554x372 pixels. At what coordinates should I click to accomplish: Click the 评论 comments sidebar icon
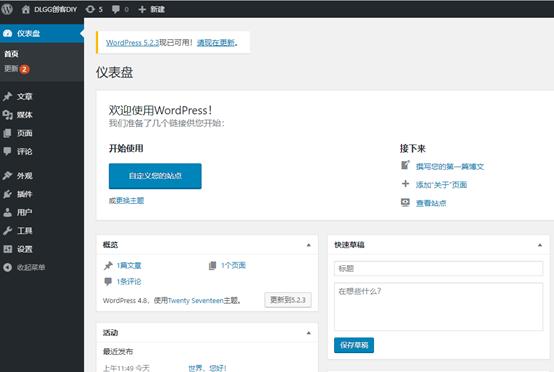pos(7,152)
